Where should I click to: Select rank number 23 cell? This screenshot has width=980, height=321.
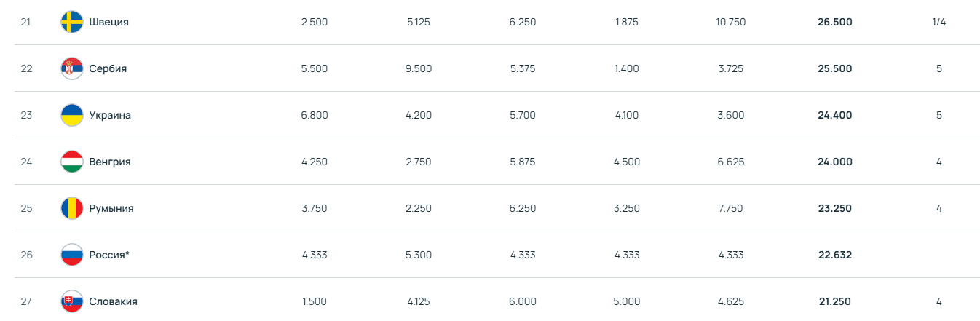[x=26, y=115]
